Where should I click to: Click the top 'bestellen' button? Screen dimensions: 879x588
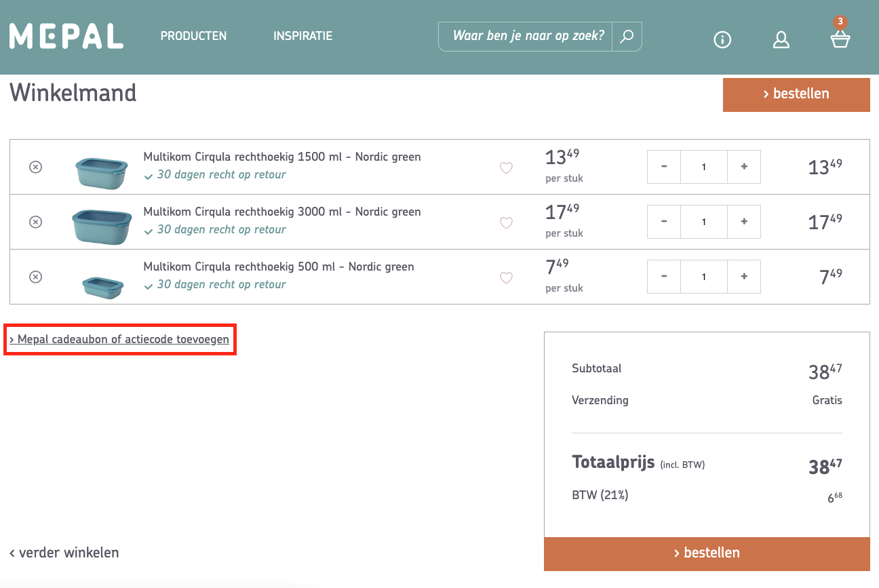(796, 94)
